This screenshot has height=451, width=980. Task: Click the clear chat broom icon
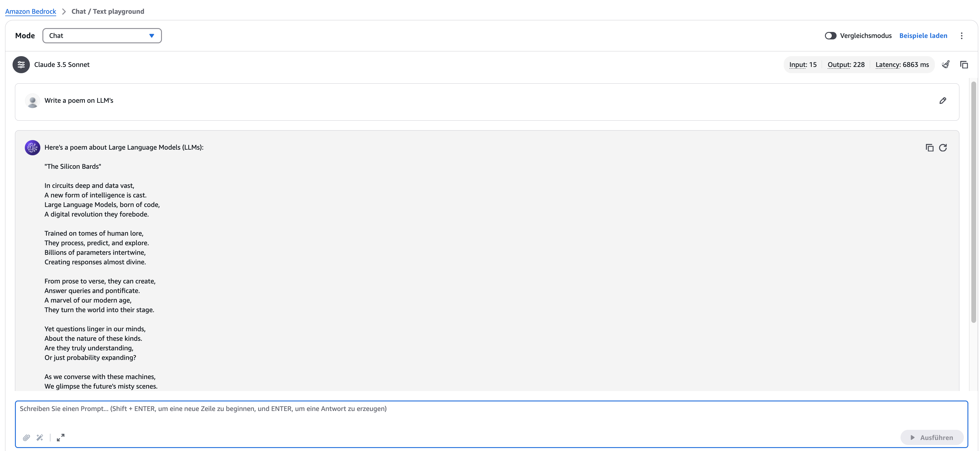(945, 65)
